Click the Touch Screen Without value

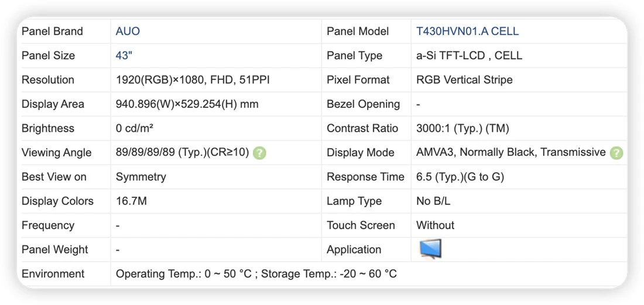(436, 225)
